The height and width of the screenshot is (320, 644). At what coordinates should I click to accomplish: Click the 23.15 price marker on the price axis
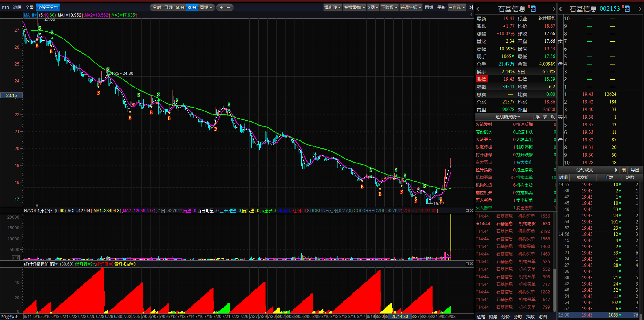coord(11,96)
